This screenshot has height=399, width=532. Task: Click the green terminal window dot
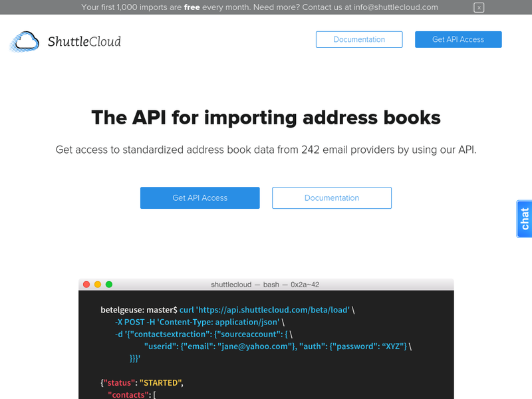(109, 285)
